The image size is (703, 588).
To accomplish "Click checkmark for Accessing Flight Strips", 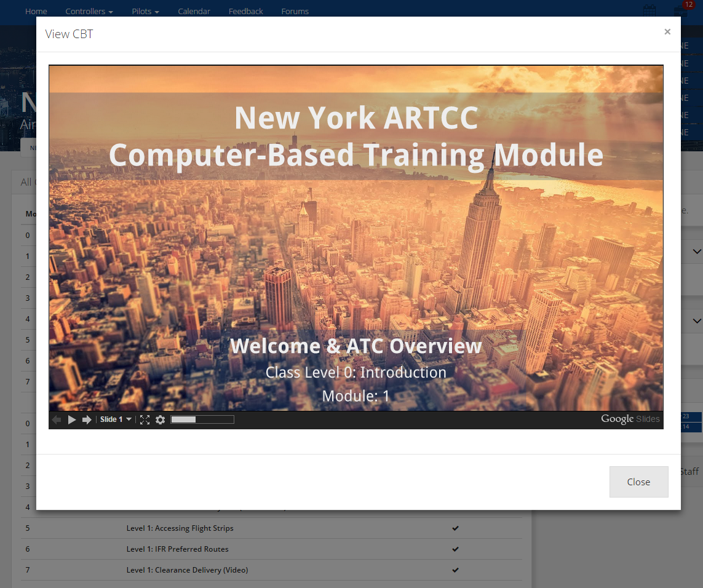I will [x=455, y=528].
